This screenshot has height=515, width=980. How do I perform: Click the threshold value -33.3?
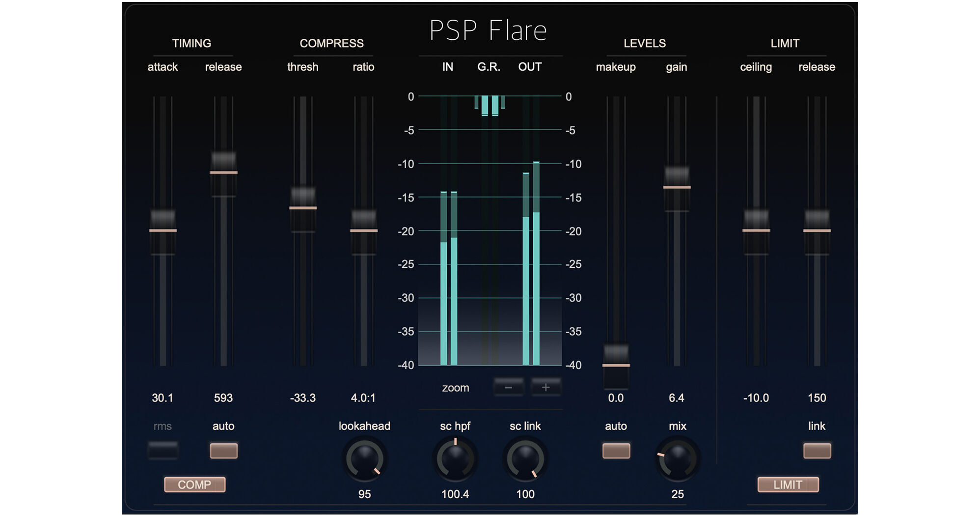[x=303, y=398]
